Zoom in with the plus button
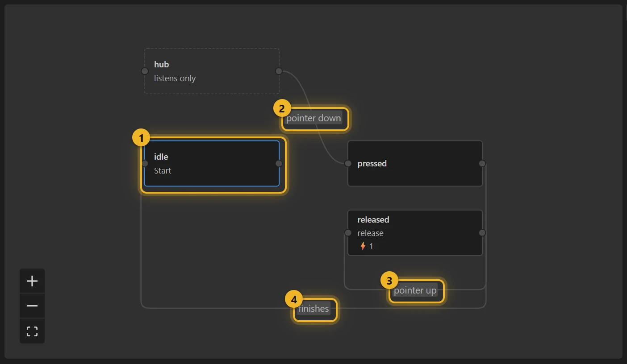This screenshot has width=627, height=364. 32,281
